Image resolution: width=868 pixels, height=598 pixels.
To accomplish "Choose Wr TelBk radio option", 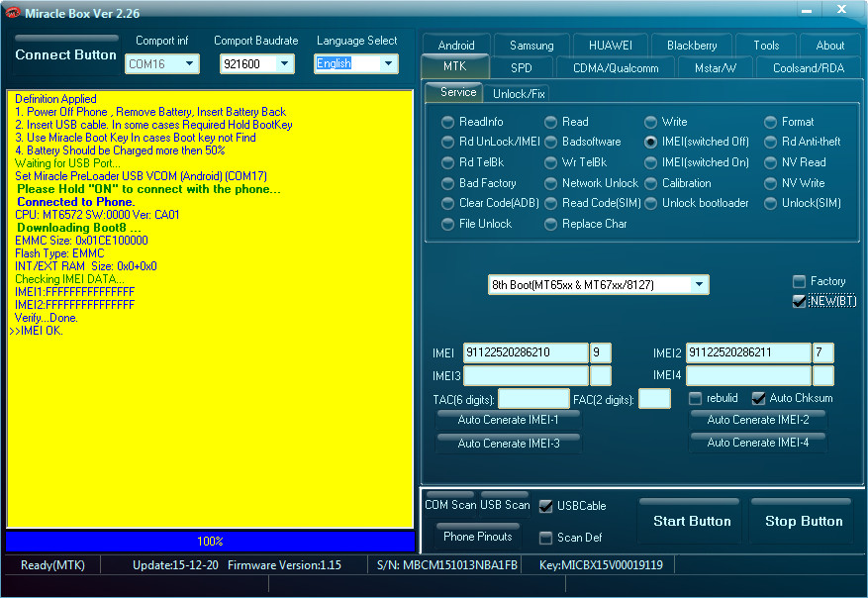I will point(576,162).
